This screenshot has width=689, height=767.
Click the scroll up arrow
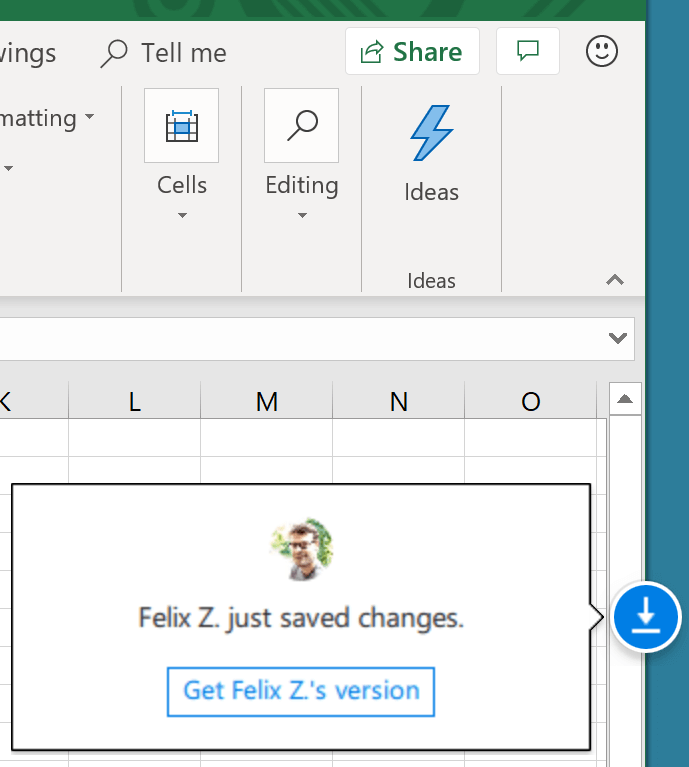pos(625,399)
